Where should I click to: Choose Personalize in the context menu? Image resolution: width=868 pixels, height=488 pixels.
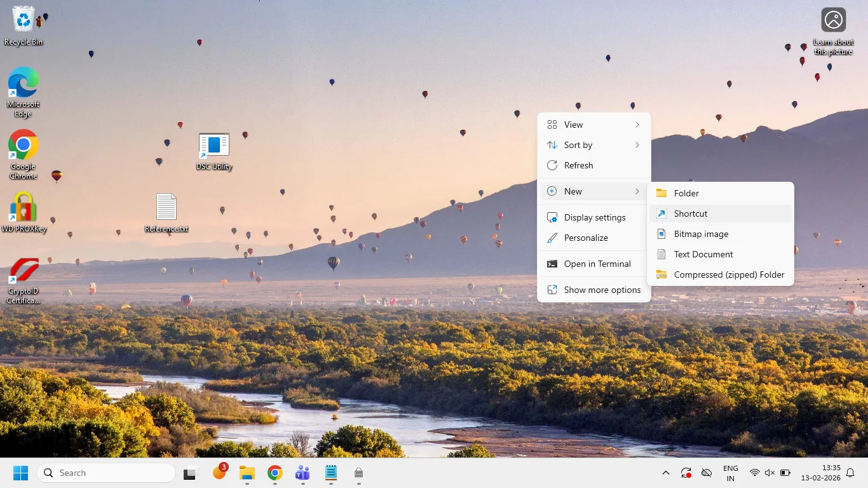click(593, 238)
